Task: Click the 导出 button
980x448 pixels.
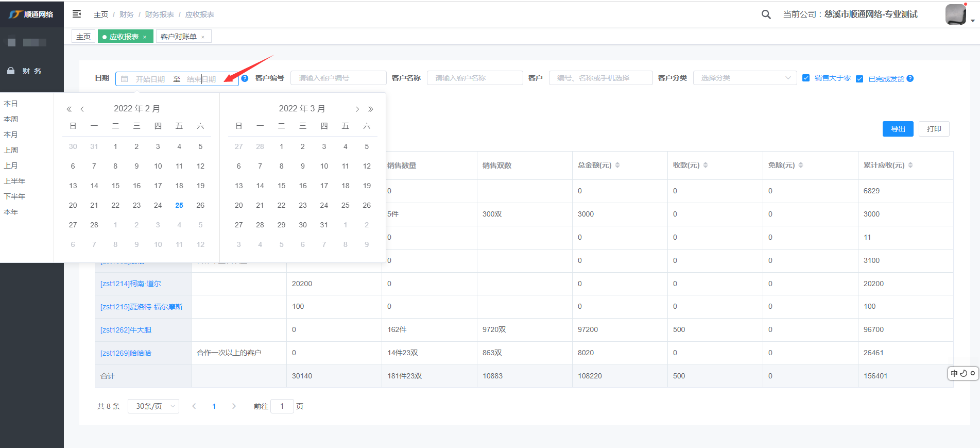Action: [898, 129]
